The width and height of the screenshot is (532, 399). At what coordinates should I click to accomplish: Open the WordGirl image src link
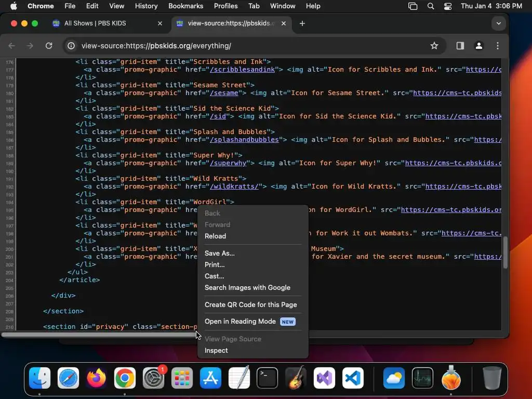point(451,210)
